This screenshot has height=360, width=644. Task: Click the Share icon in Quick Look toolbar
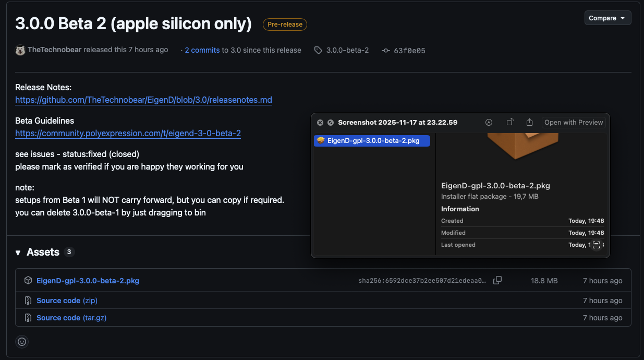(529, 122)
